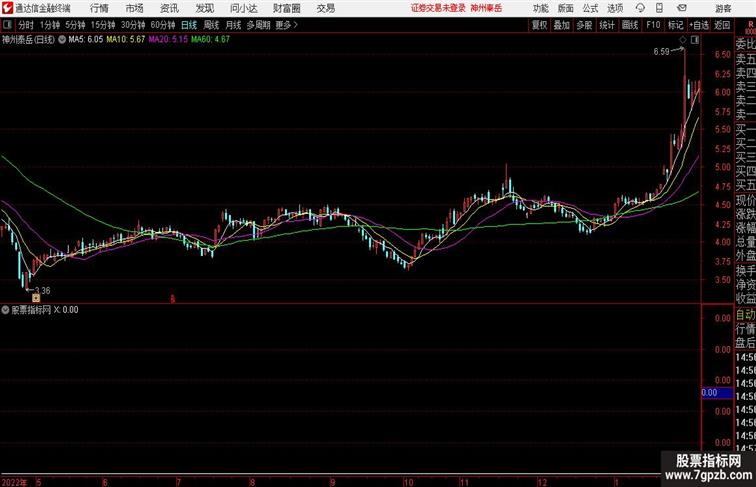
Task: Click the orange info marker below 3.36 low
Action: 36,298
